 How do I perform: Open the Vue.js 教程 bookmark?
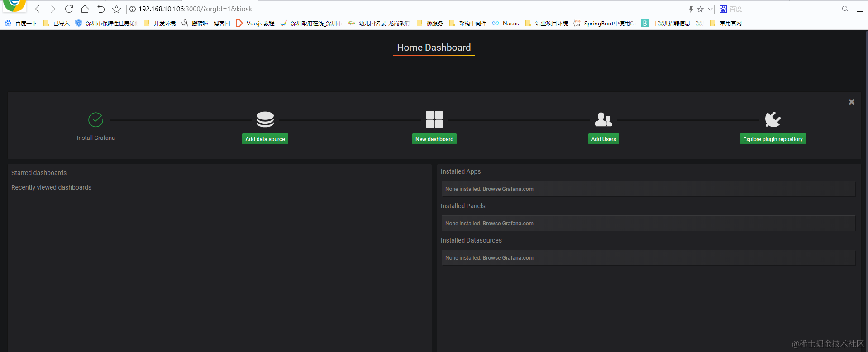pyautogui.click(x=255, y=23)
